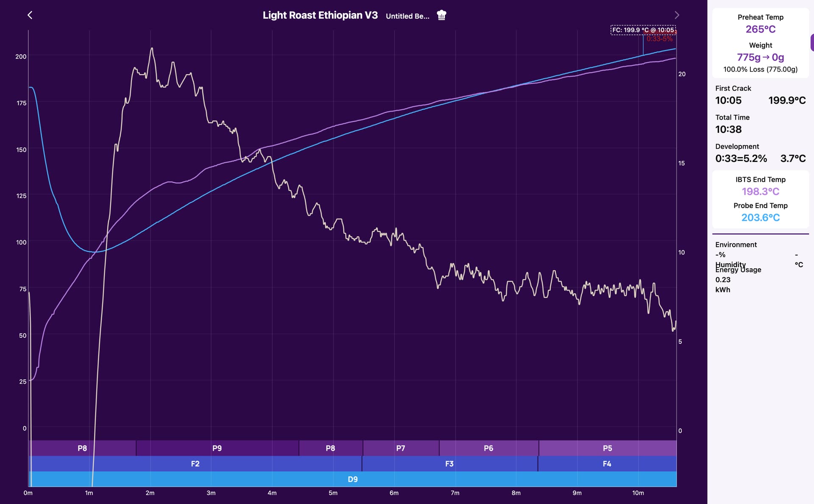Select the P9 power segment
This screenshot has height=504, width=814.
[x=217, y=448]
